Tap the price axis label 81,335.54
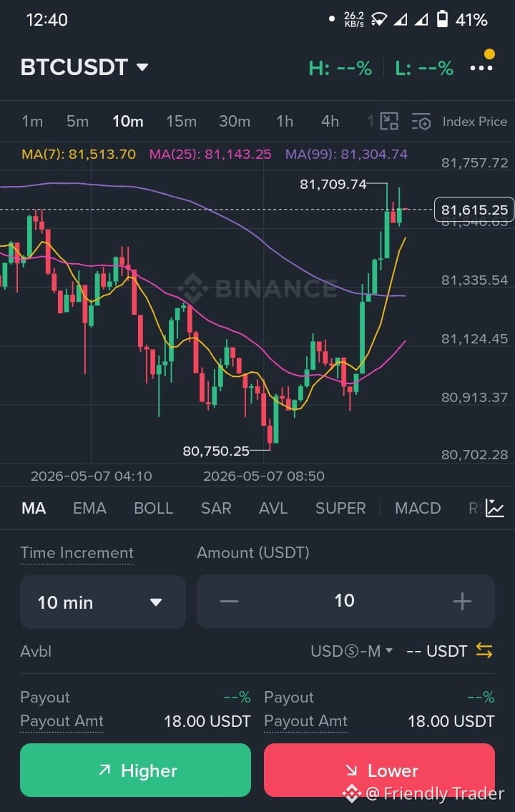This screenshot has height=812, width=515. [475, 280]
